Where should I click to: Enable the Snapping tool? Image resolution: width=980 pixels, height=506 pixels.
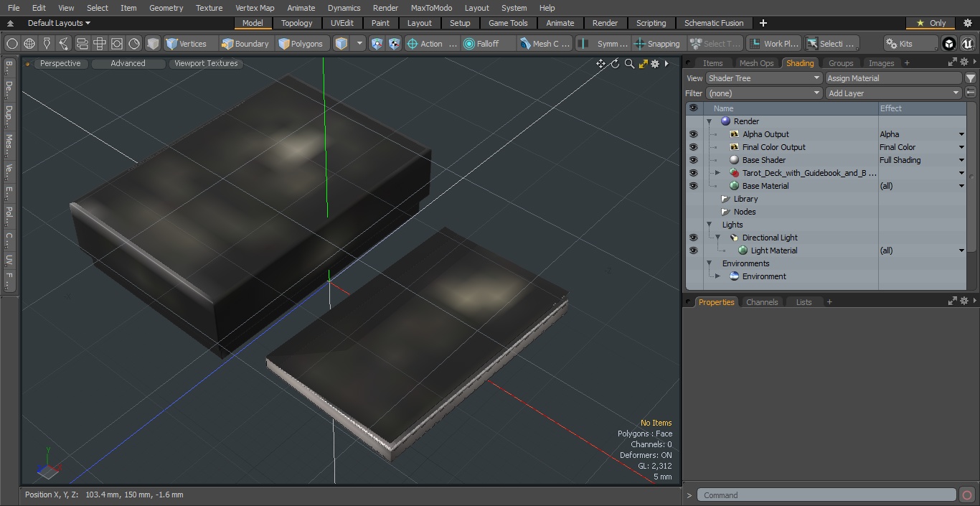tap(657, 44)
